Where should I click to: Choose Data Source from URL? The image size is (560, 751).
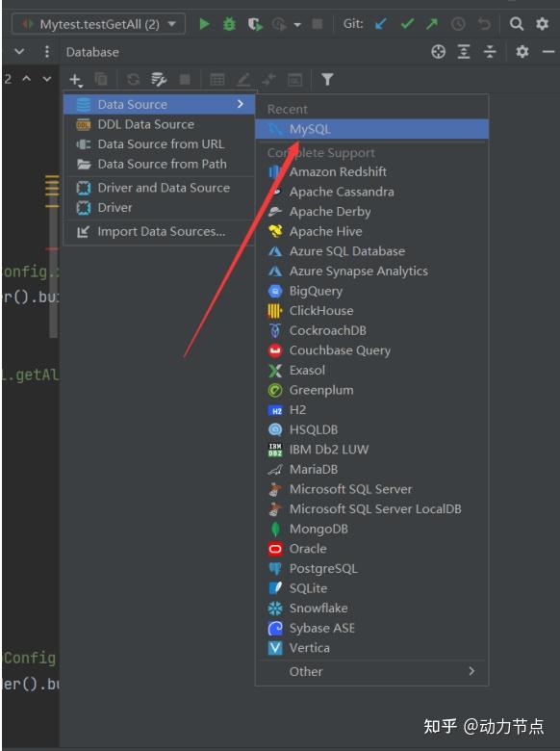coord(159,143)
